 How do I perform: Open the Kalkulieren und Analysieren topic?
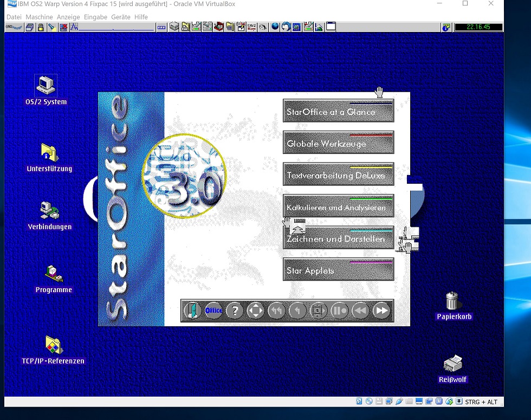338,205
